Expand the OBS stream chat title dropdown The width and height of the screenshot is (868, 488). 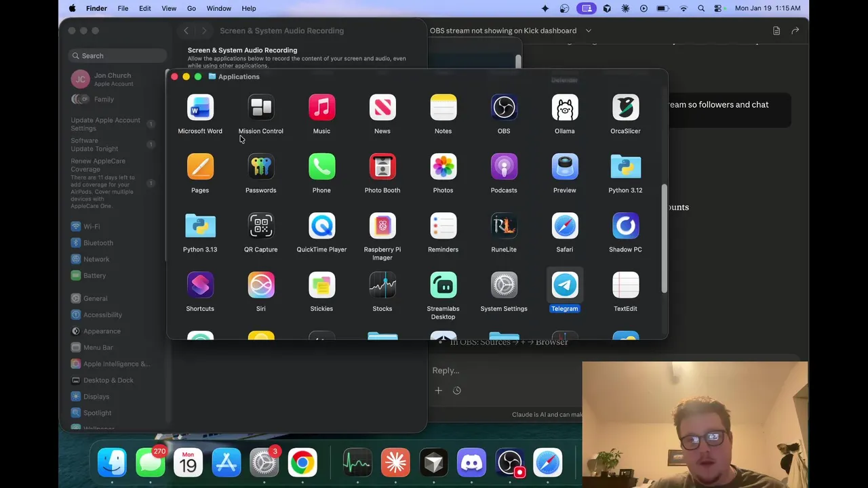(588, 30)
